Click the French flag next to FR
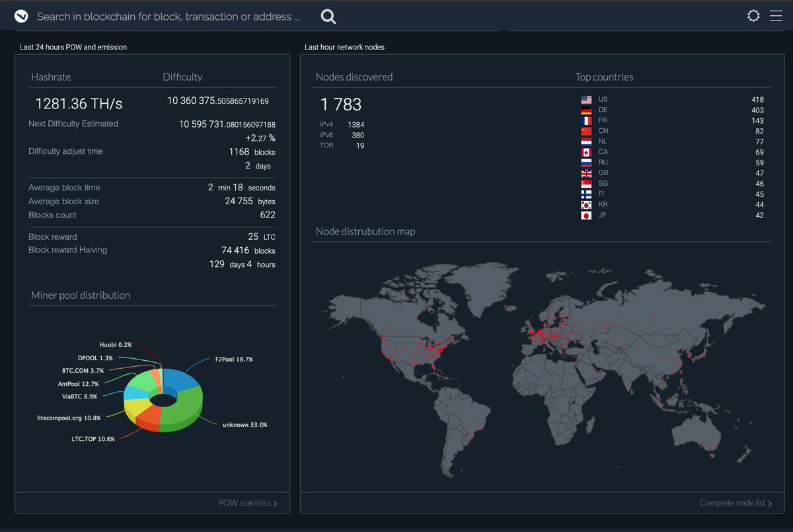 [x=586, y=121]
